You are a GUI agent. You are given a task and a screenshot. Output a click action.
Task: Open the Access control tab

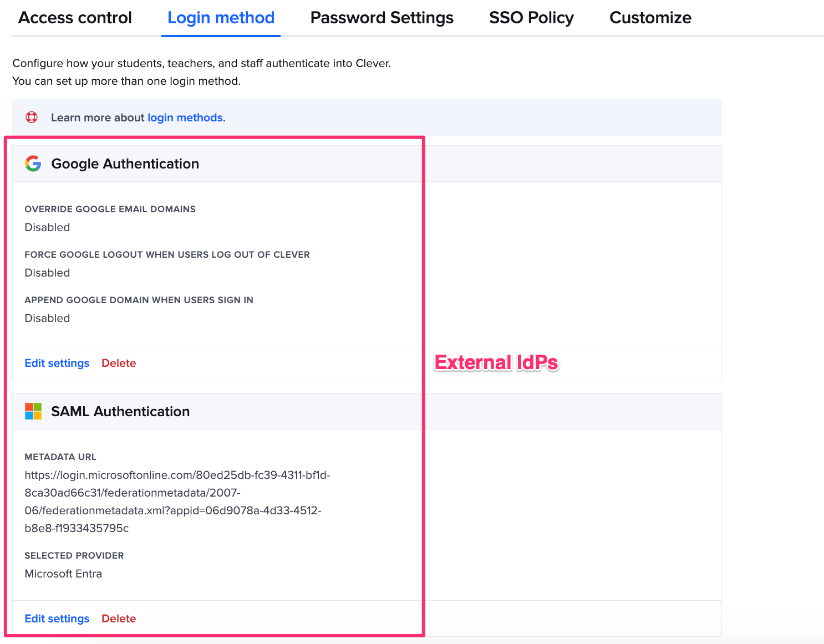[75, 18]
